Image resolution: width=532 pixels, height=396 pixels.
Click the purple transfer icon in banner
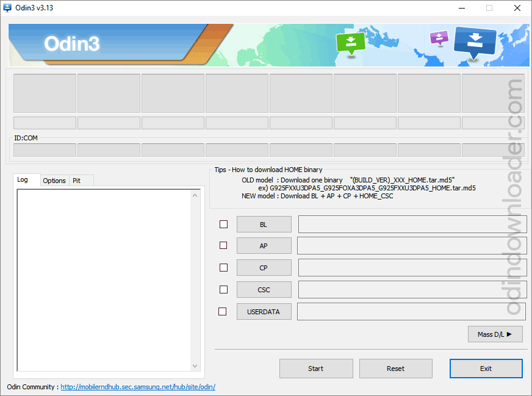click(439, 38)
